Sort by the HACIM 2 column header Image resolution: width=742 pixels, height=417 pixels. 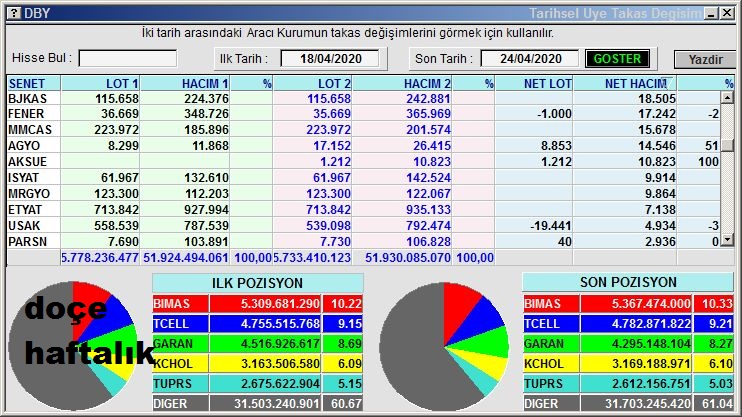402,83
